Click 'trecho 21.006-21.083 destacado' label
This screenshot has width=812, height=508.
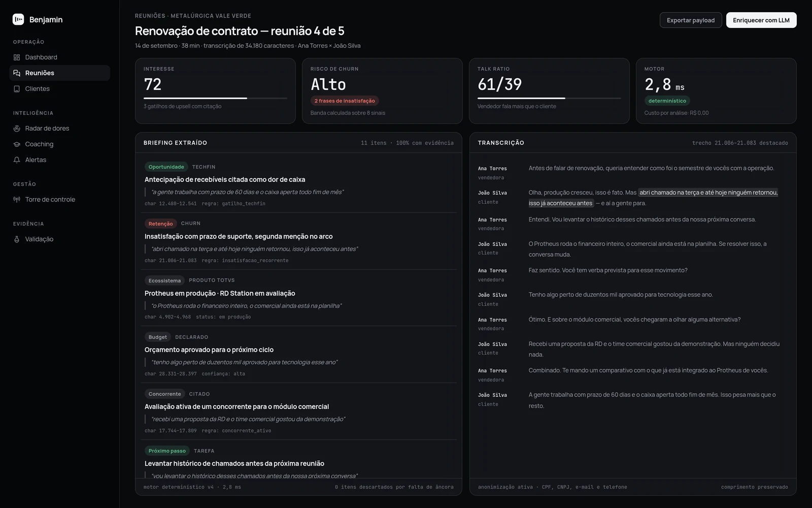click(740, 143)
